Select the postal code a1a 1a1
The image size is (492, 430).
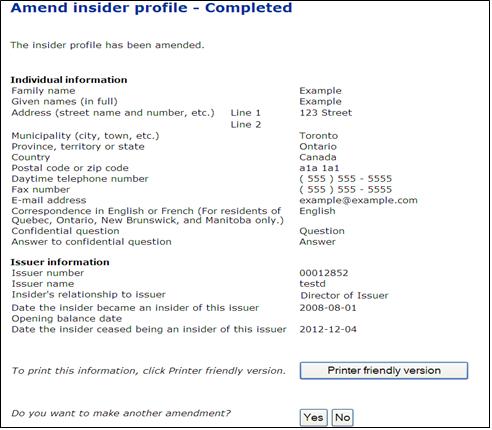[x=319, y=168]
